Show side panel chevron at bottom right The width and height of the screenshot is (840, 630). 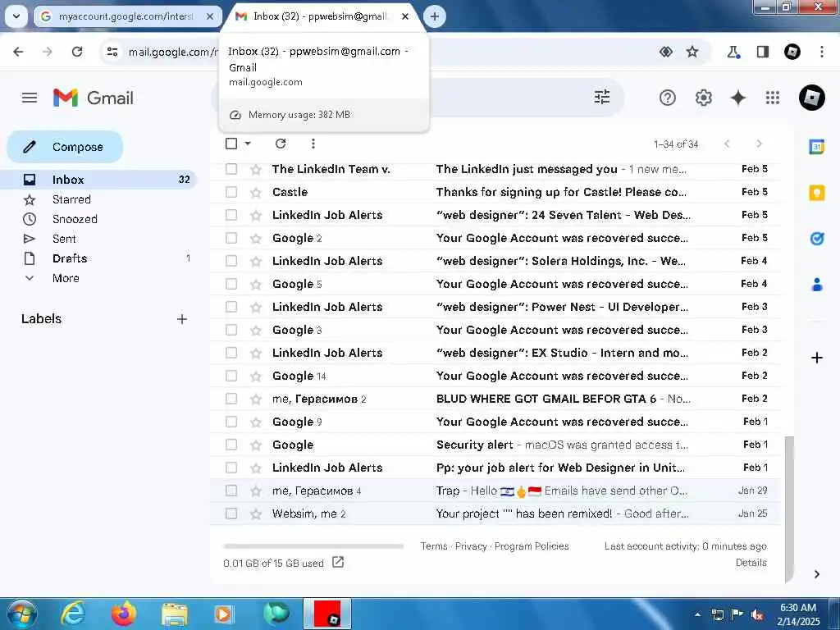point(816,574)
